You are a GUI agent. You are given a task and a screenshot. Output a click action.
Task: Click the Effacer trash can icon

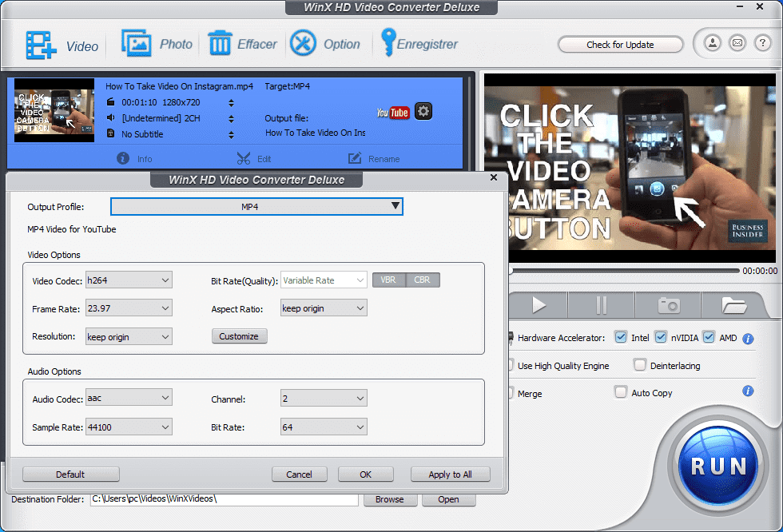click(219, 43)
